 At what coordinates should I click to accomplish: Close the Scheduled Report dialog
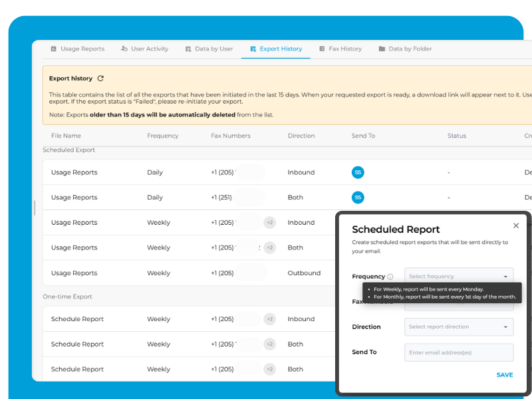pos(516,225)
